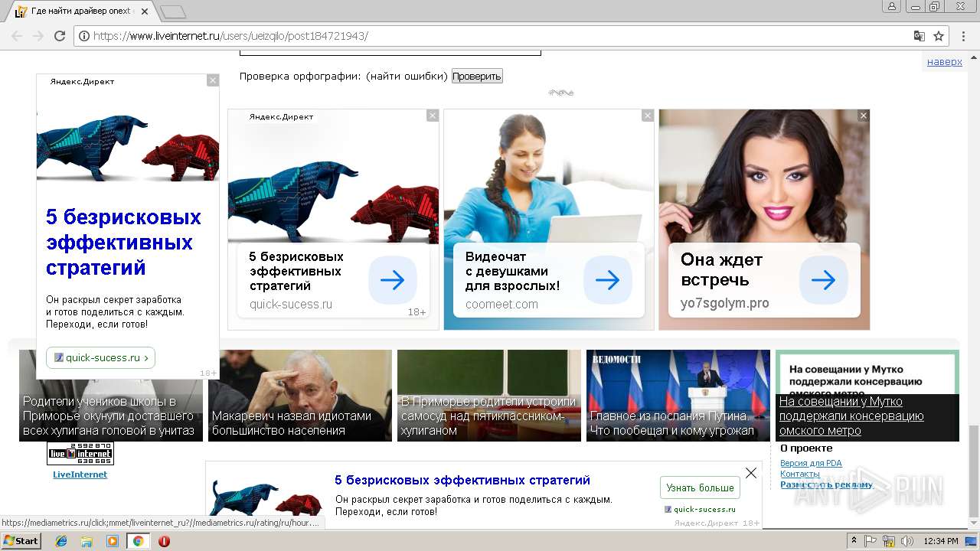Click bottom banner headline about 5 strategies
This screenshot has height=551, width=980.
462,481
